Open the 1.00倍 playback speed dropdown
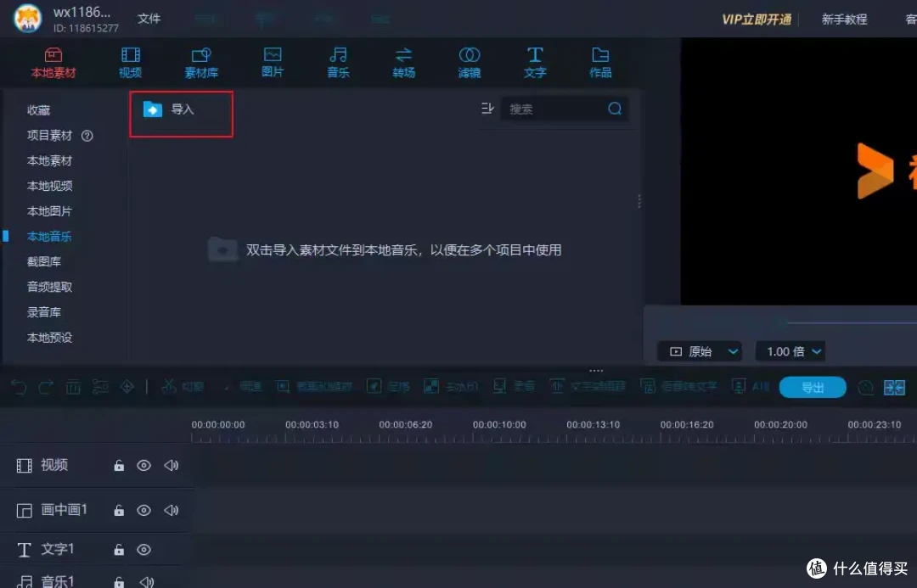 pyautogui.click(x=790, y=350)
